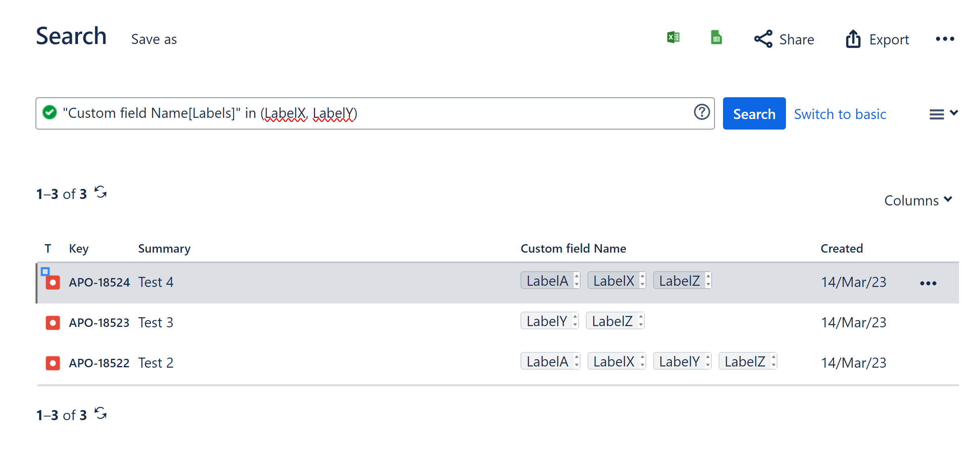The width and height of the screenshot is (980, 450).
Task: Click the Google Sheets export icon
Action: tap(716, 38)
